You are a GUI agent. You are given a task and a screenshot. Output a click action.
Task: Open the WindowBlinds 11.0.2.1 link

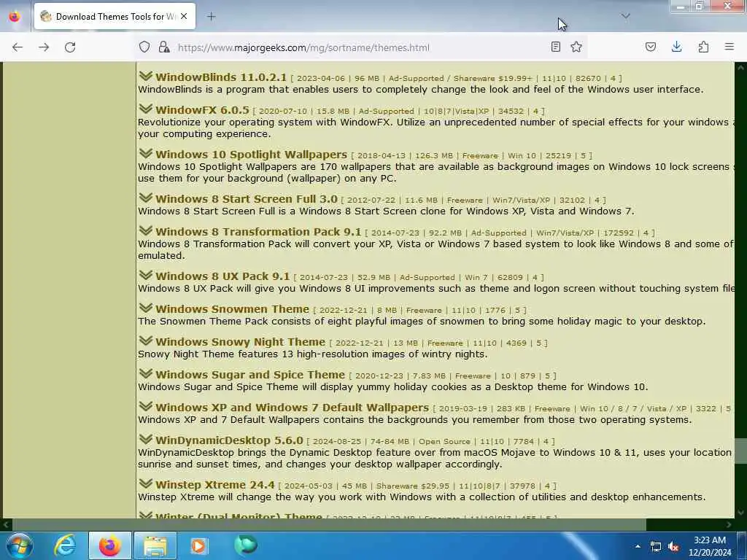tap(221, 77)
